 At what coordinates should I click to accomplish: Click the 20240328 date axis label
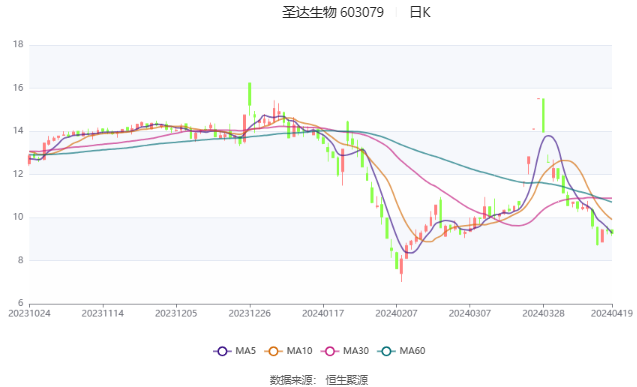click(x=543, y=313)
